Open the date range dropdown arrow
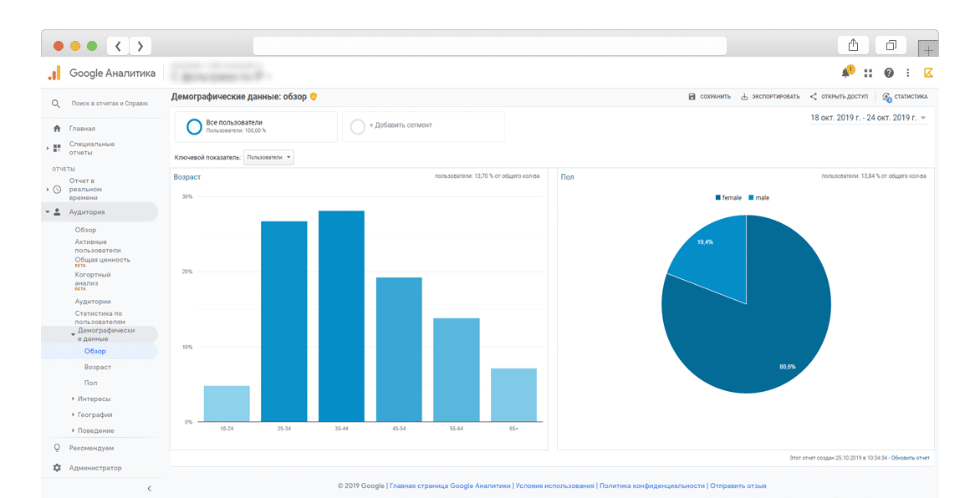The width and height of the screenshot is (980, 498). coord(923,119)
